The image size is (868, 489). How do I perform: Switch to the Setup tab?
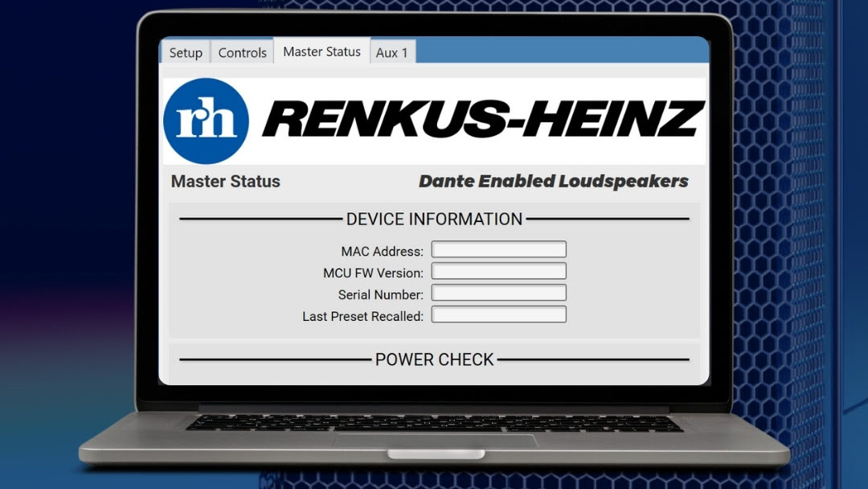[185, 52]
